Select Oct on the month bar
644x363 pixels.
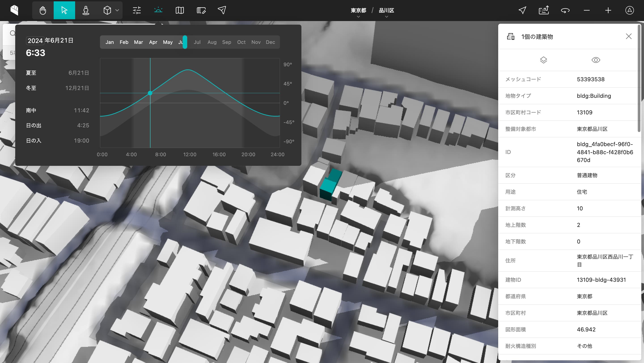[x=241, y=42]
